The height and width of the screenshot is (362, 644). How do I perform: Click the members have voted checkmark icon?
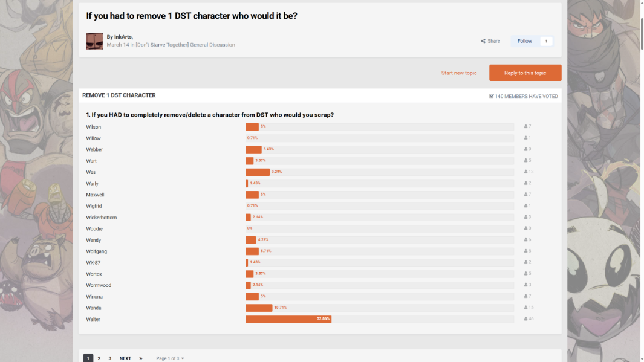point(492,96)
